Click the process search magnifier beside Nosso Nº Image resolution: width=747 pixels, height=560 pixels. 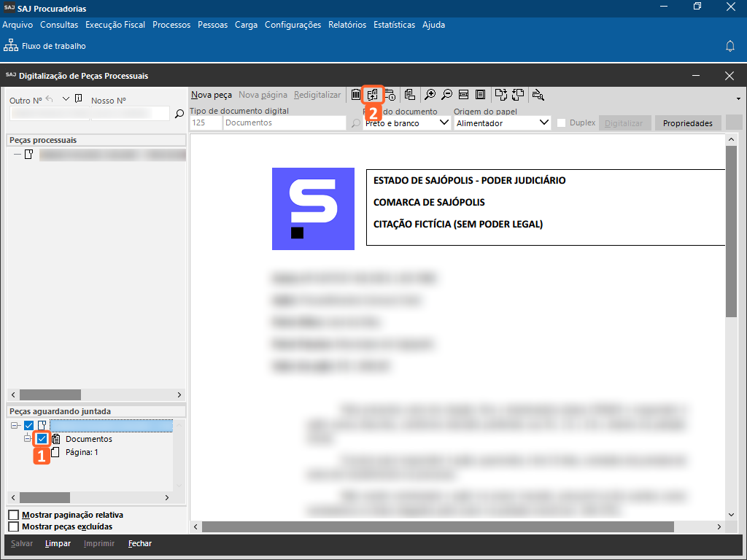(179, 114)
